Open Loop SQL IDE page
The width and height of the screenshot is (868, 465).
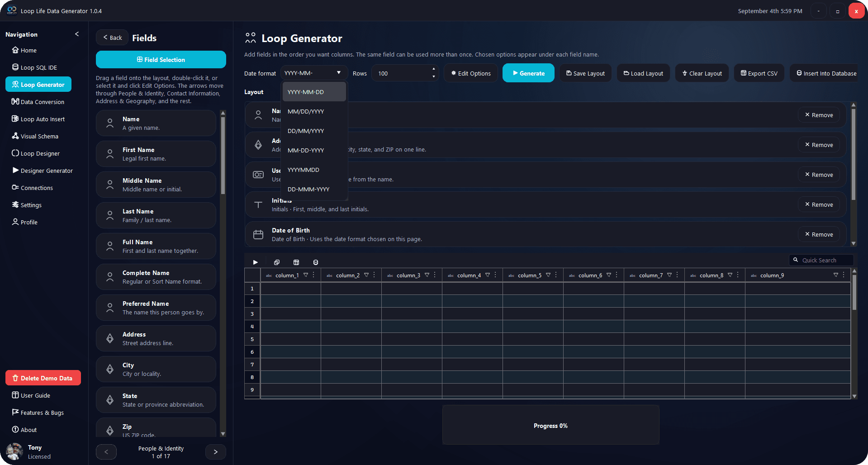[34, 67]
